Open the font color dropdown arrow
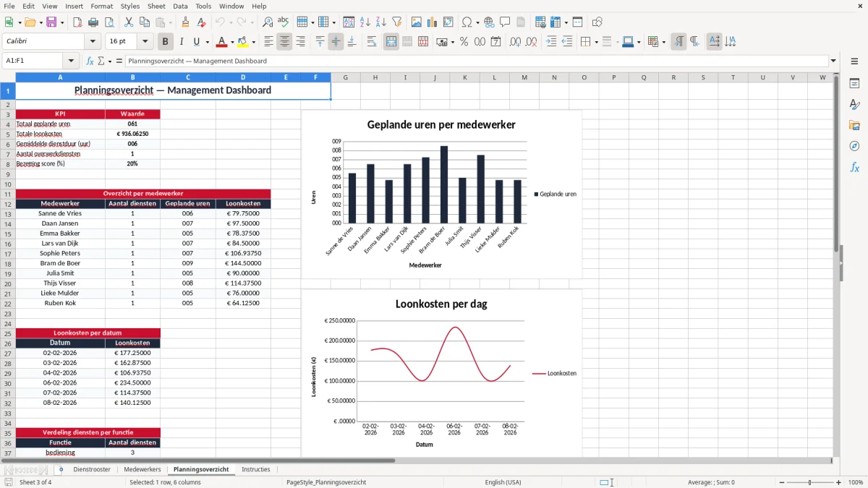Image resolution: width=868 pixels, height=488 pixels. (x=232, y=42)
